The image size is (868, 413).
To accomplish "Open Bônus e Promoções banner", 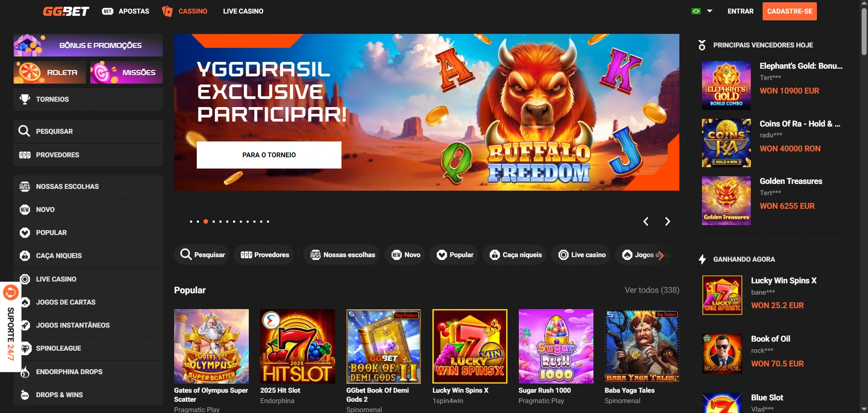I will click(x=88, y=45).
